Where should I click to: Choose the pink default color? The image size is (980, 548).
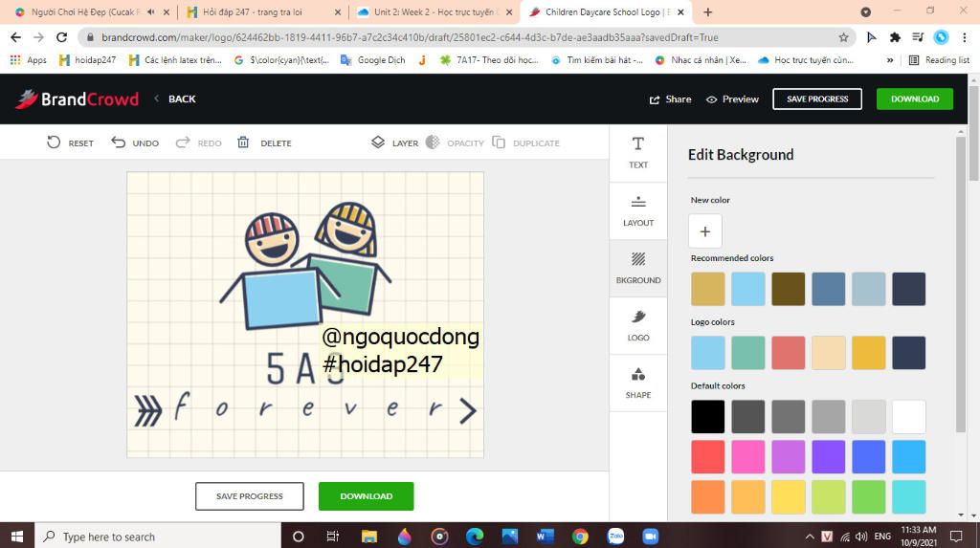748,457
